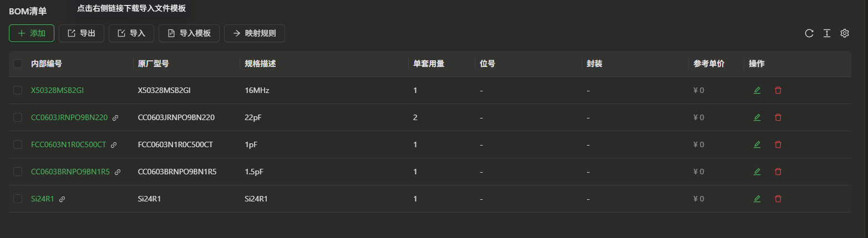Image resolution: width=868 pixels, height=238 pixels.
Task: Tick the FCC0603N1R0C500CT row checkbox
Action: [x=18, y=144]
